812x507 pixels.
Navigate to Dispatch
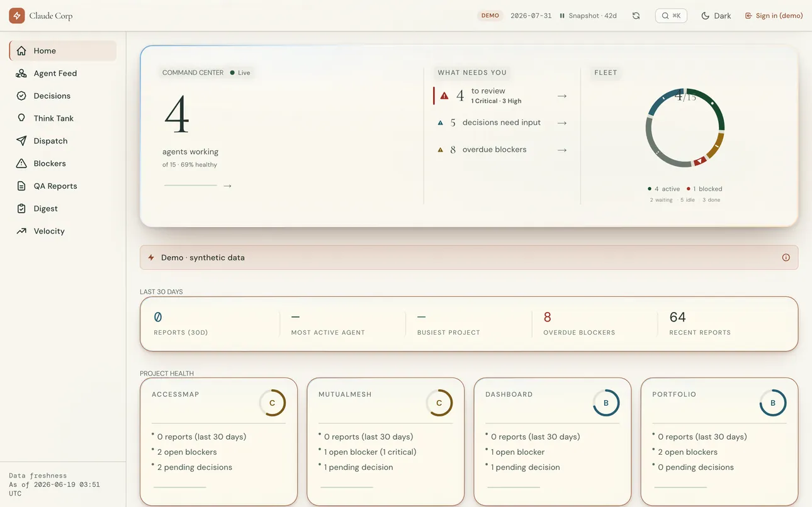pos(63,141)
